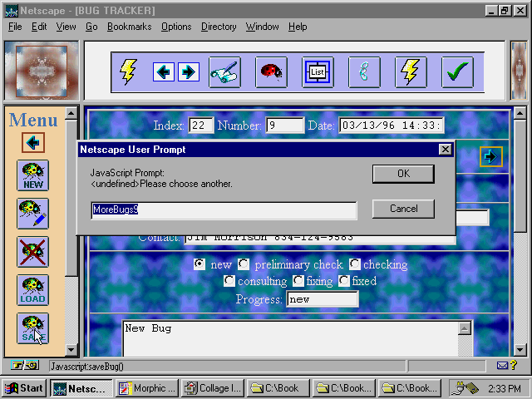Click OK in the Netscape User Prompt
Screen dimensions: 532x399
pos(403,174)
